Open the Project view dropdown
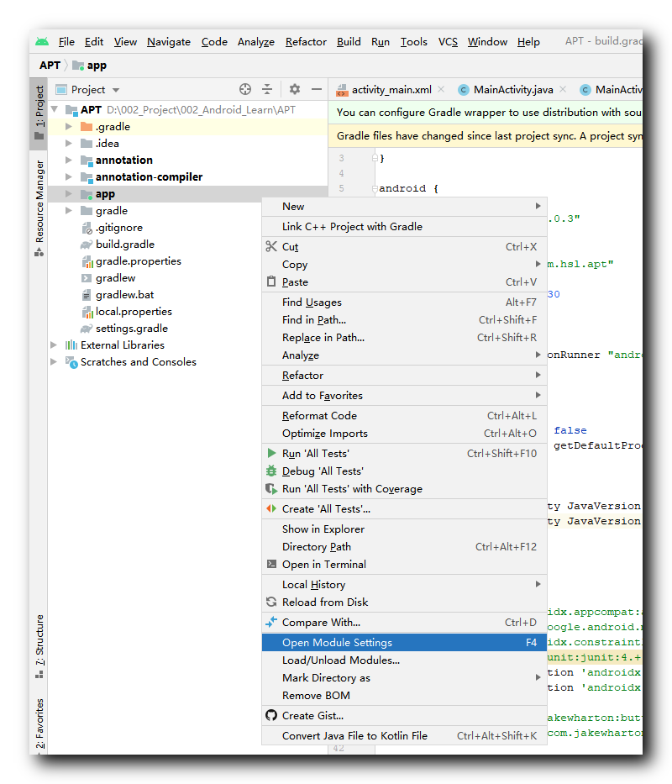This screenshot has width=672, height=784. pyautogui.click(x=116, y=90)
